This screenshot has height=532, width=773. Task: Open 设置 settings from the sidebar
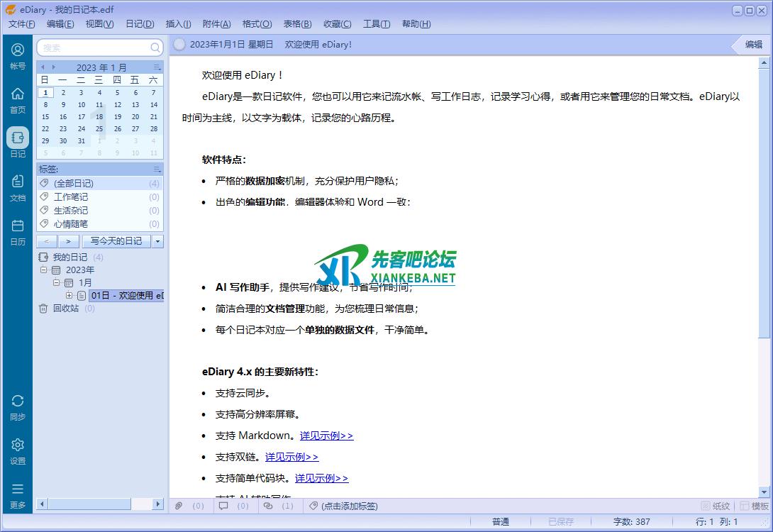point(18,450)
